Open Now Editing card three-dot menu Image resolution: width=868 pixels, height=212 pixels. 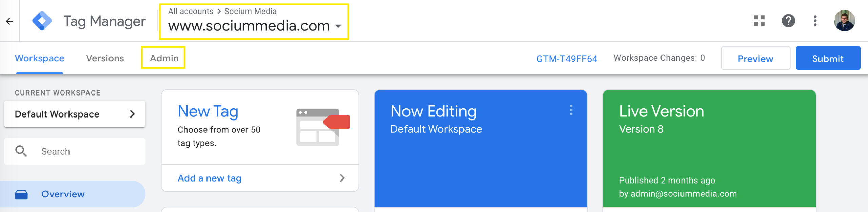click(571, 110)
